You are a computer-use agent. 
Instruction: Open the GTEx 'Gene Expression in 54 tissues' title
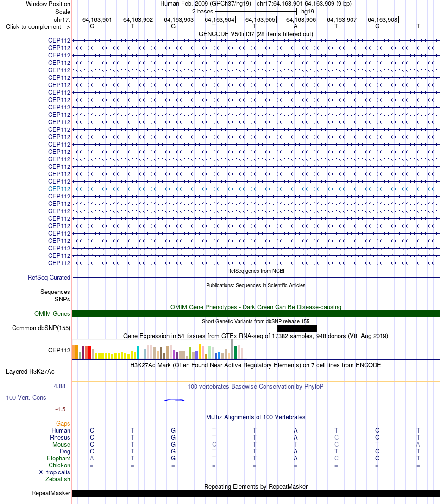coord(256,336)
